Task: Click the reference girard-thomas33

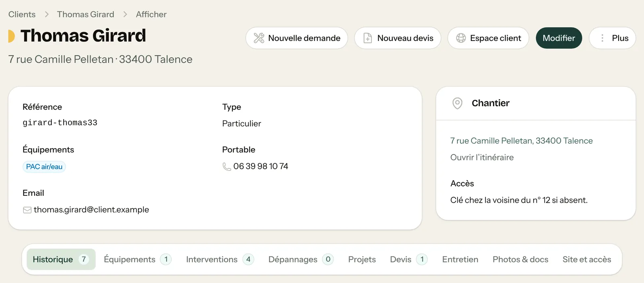Action: click(60, 123)
